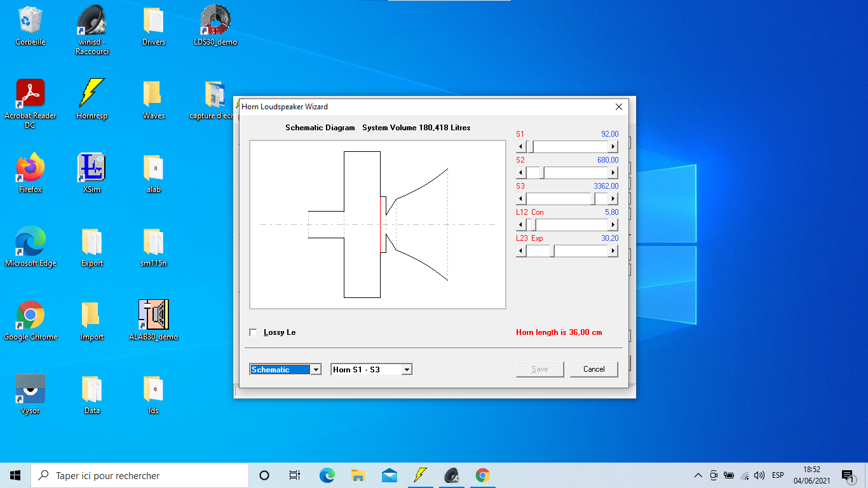Select the lds folder icon
This screenshot has width=868, height=488.
pos(154,393)
